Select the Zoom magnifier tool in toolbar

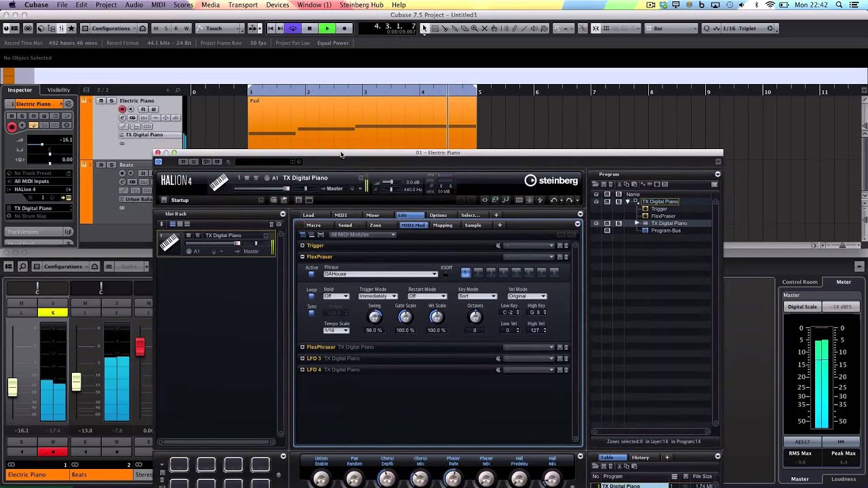point(474,28)
